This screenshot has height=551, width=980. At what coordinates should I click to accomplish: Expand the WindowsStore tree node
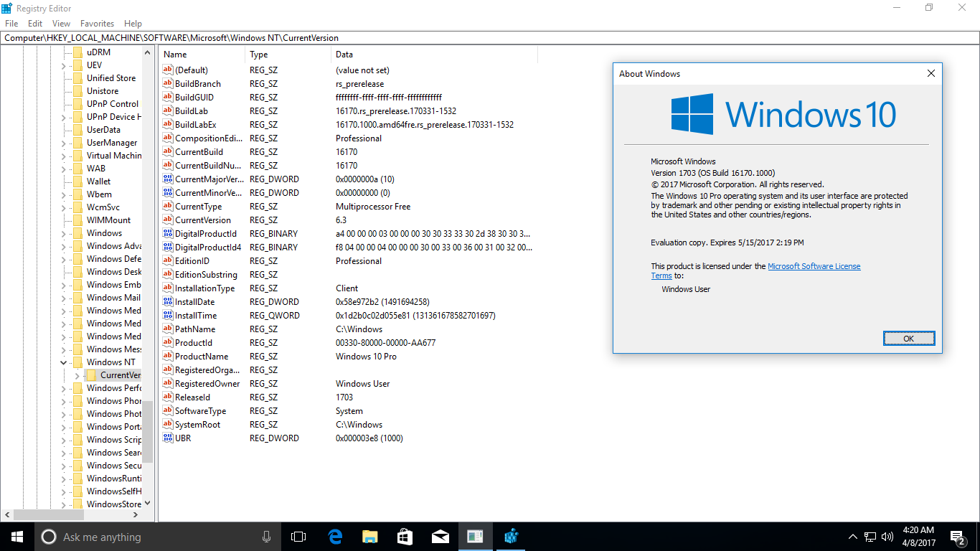pyautogui.click(x=63, y=504)
